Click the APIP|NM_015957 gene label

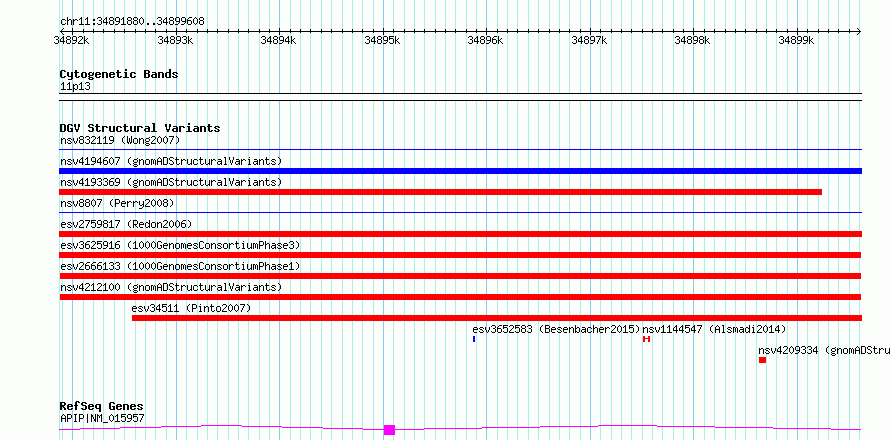pyautogui.click(x=102, y=418)
